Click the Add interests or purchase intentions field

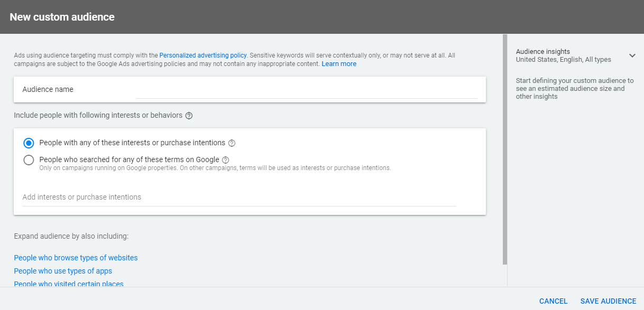click(x=239, y=198)
